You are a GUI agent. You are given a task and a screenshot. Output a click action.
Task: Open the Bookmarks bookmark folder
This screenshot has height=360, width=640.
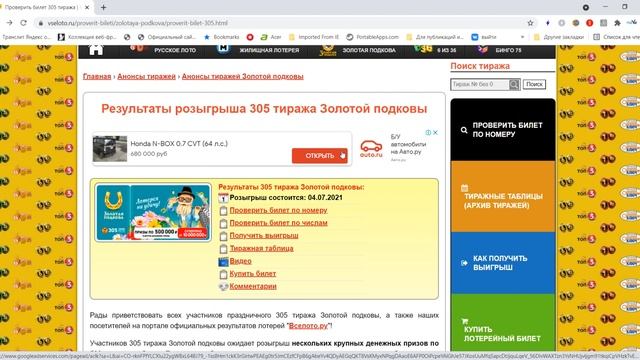tap(222, 37)
